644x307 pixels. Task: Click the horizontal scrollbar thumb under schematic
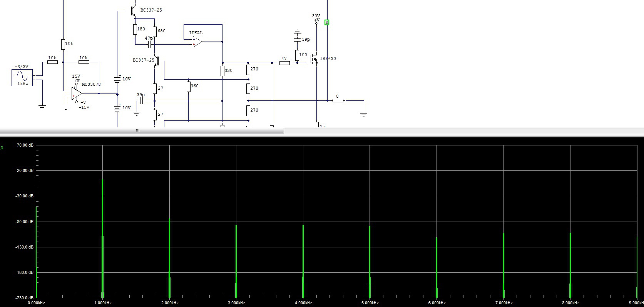(142, 131)
